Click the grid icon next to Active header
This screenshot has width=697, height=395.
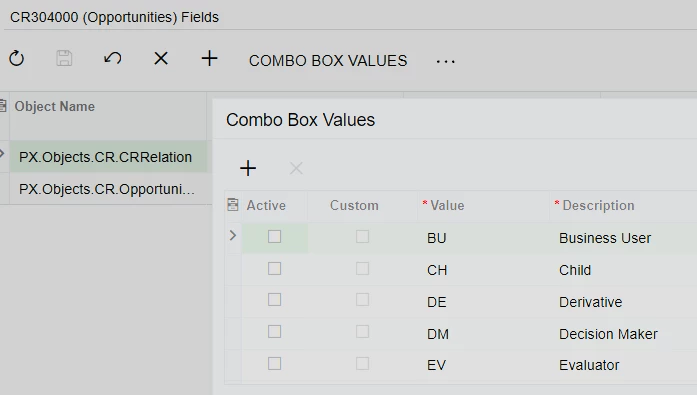click(x=232, y=204)
